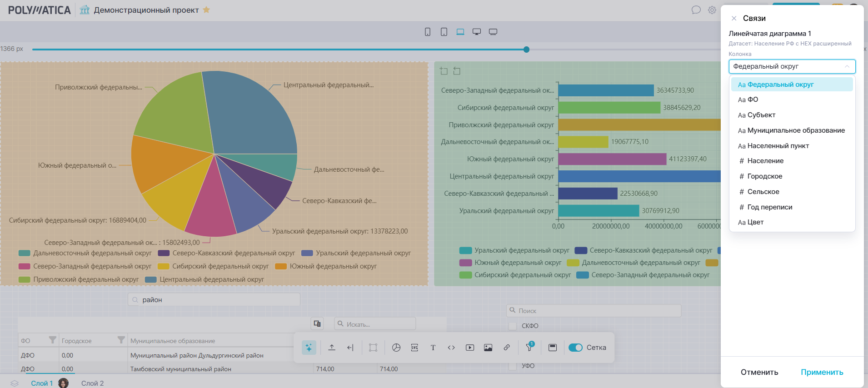
Task: Click the canvas width slider handle
Action: tap(526, 50)
